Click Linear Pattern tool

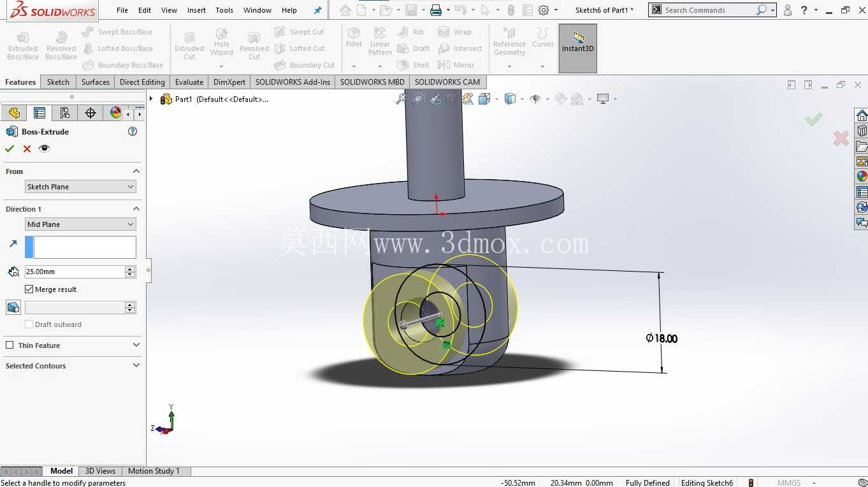tap(380, 41)
